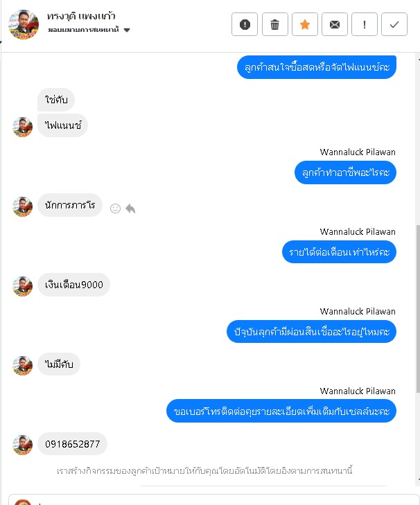Click the blue bubble asking for phone number

coord(281,411)
